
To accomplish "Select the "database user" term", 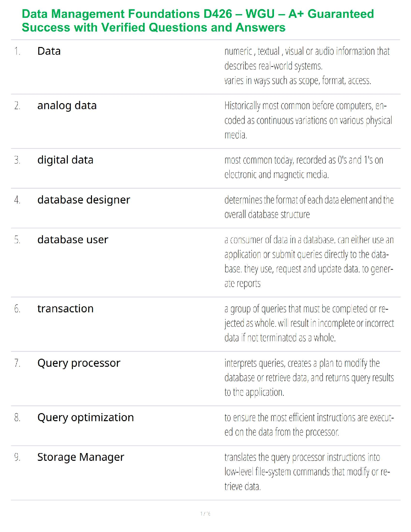I will pyautogui.click(x=73, y=240).
